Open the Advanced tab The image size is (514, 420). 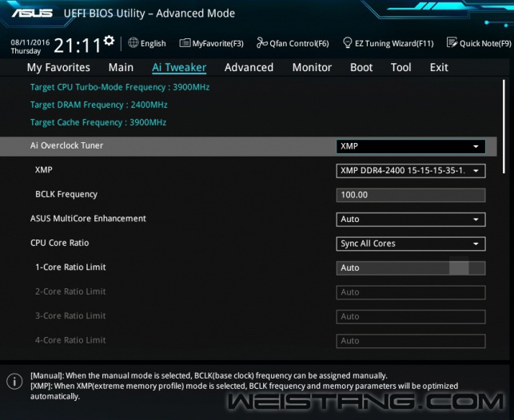(249, 67)
